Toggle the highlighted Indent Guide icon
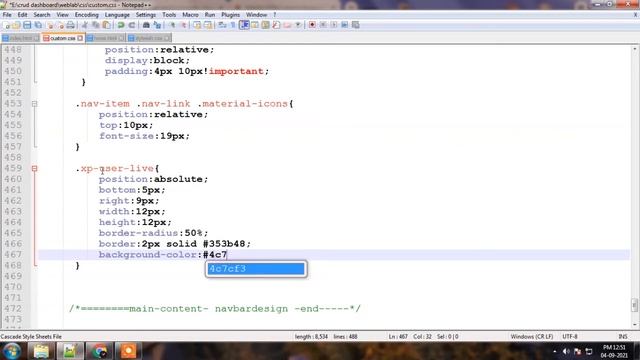 (244, 25)
